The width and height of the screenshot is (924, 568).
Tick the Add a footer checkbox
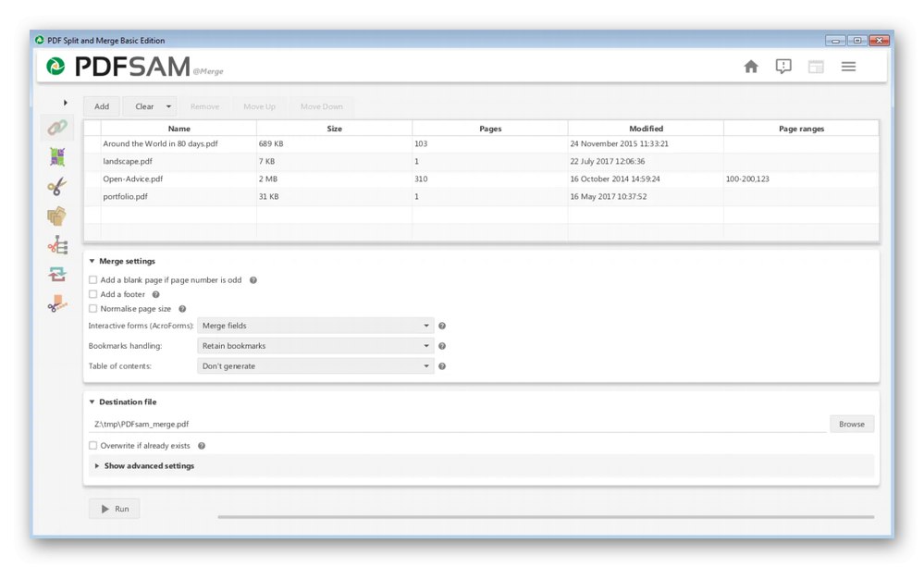click(92, 294)
